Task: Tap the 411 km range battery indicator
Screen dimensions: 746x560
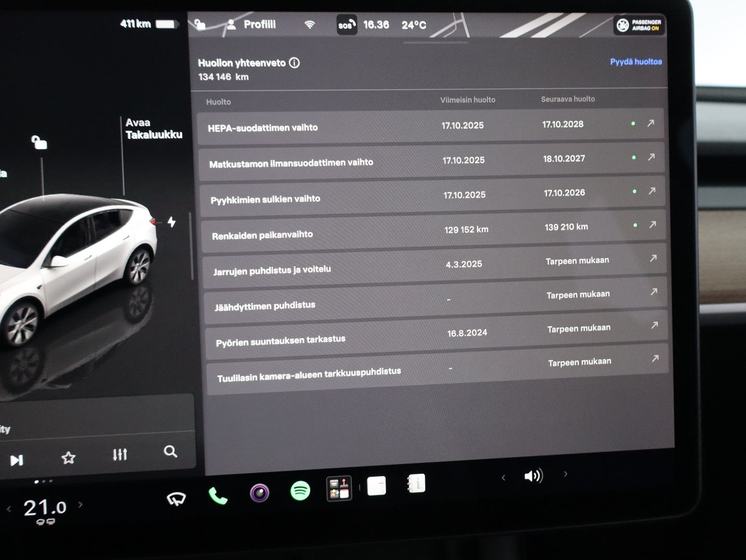Action: (149, 24)
